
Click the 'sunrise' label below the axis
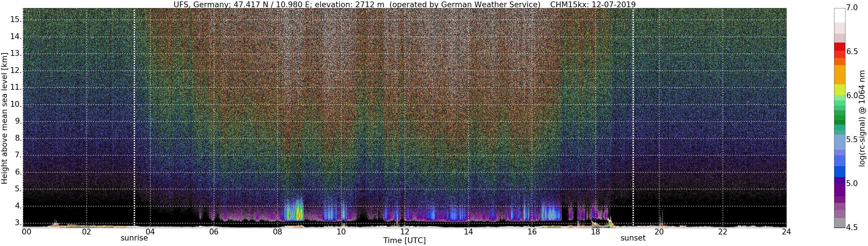coord(134,238)
